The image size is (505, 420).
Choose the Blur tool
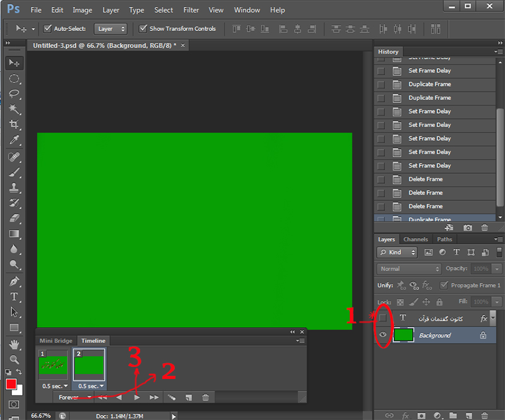pyautogui.click(x=14, y=249)
